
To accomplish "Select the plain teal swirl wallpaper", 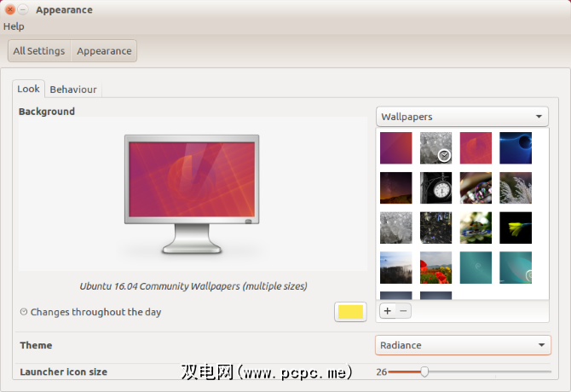I will [x=476, y=268].
